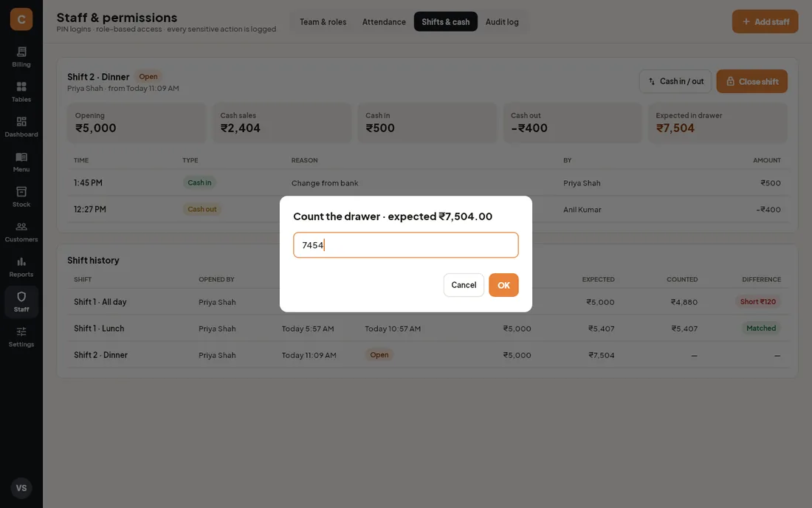
Task: Select the 'Shift 1 · All day' row
Action: point(427,302)
